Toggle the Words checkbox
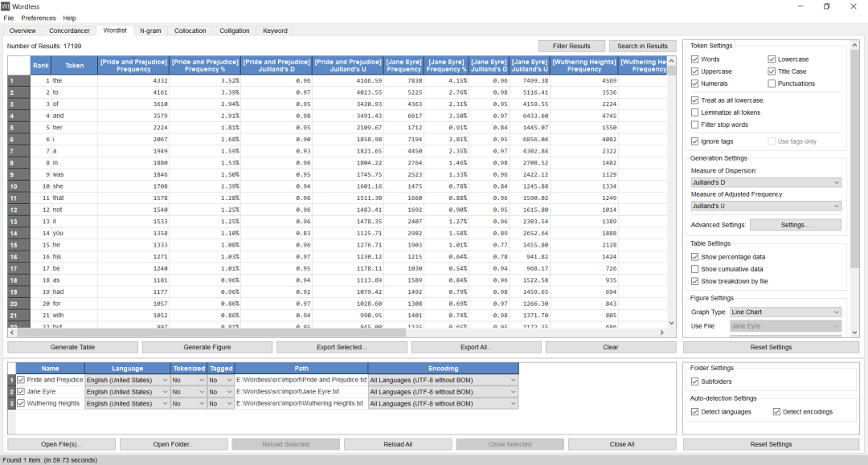The width and height of the screenshot is (868, 465). pyautogui.click(x=694, y=59)
